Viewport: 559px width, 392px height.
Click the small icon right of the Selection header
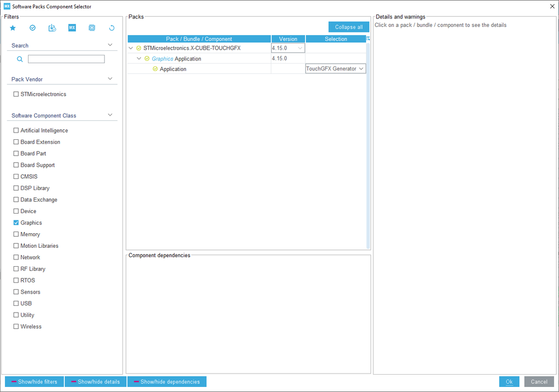pyautogui.click(x=368, y=39)
